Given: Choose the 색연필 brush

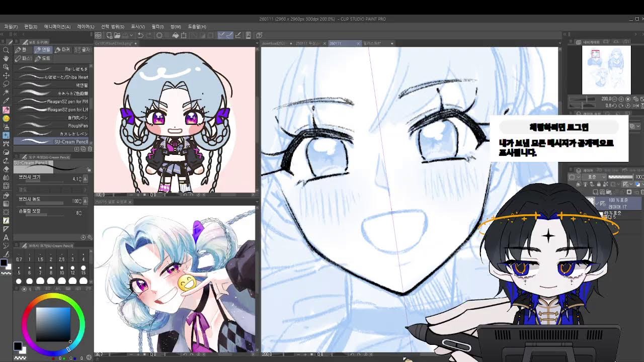Looking at the screenshot, I should coord(52,85).
